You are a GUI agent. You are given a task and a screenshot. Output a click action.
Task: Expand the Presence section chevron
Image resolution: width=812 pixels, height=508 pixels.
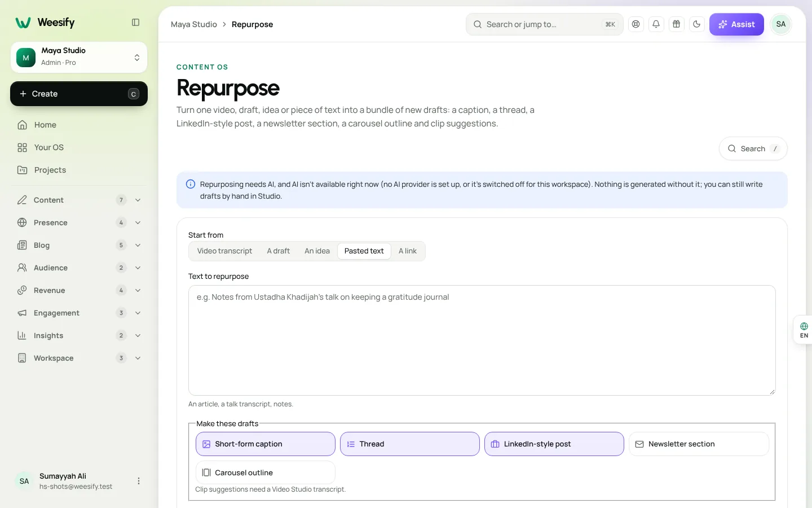click(138, 222)
